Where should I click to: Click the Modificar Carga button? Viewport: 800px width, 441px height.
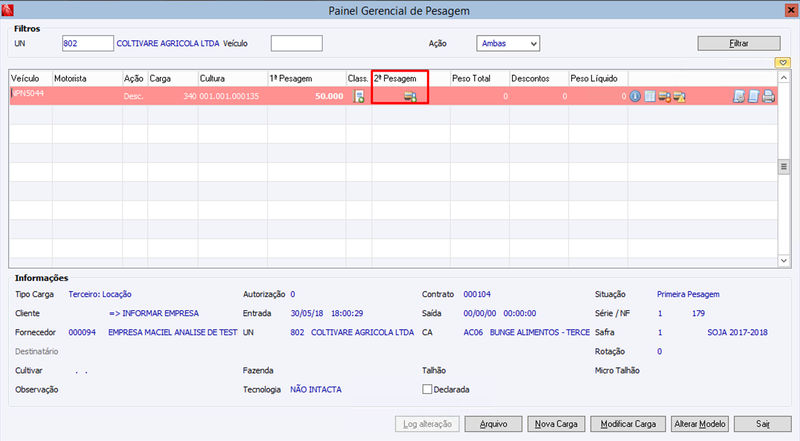628,424
